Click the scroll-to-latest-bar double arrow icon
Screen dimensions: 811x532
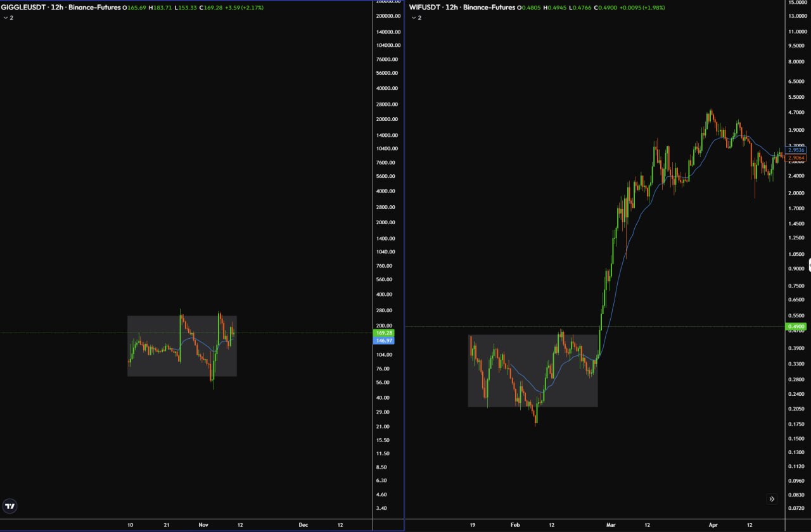pyautogui.click(x=772, y=499)
